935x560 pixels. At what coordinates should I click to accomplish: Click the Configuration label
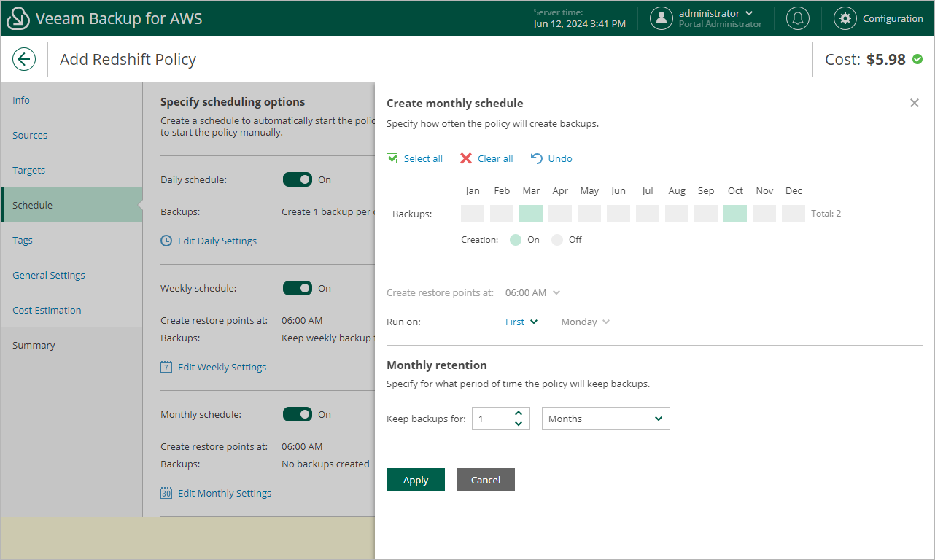893,18
